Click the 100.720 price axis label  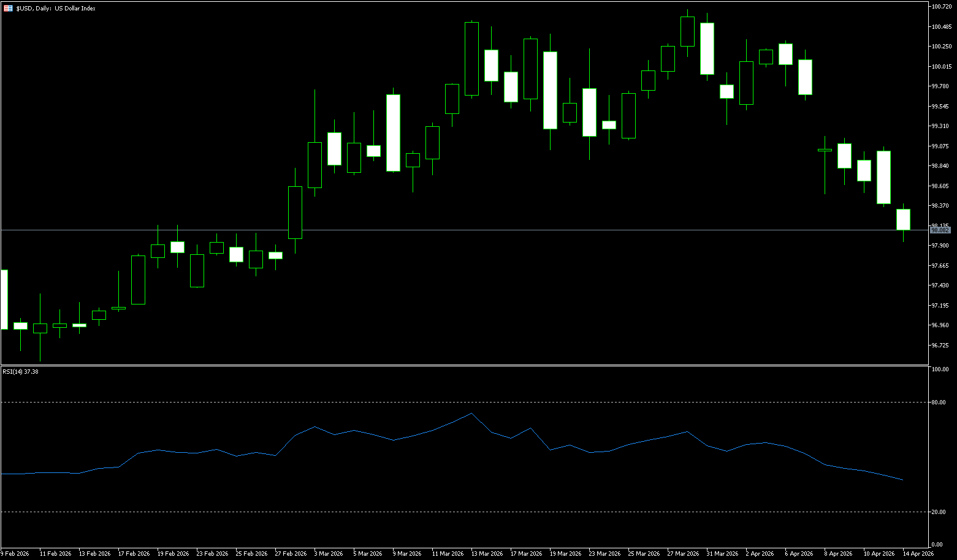(x=940, y=7)
